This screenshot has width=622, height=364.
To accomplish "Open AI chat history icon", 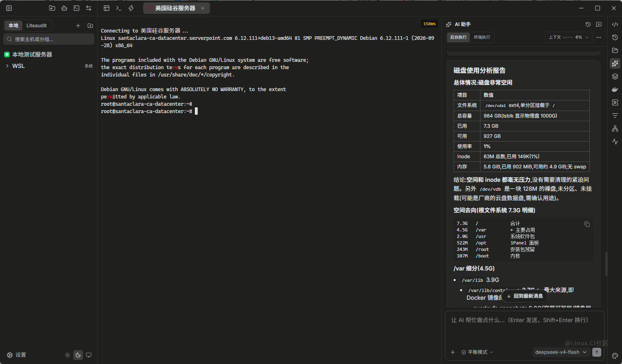I will [x=588, y=24].
